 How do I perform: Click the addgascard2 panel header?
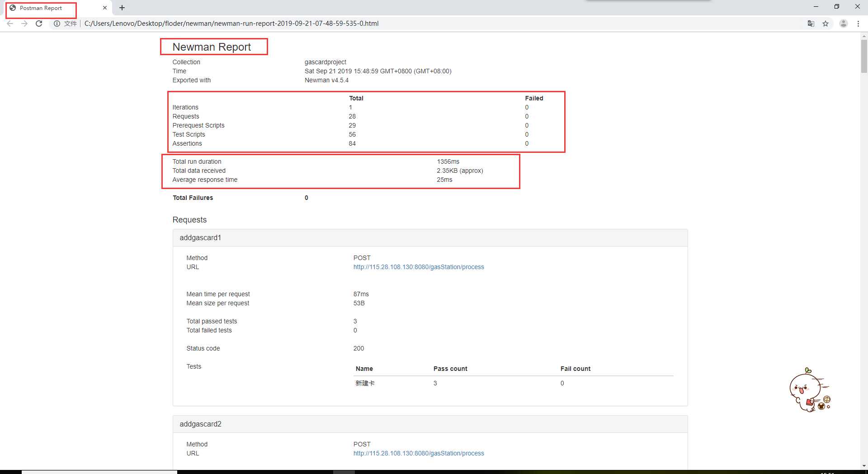430,424
